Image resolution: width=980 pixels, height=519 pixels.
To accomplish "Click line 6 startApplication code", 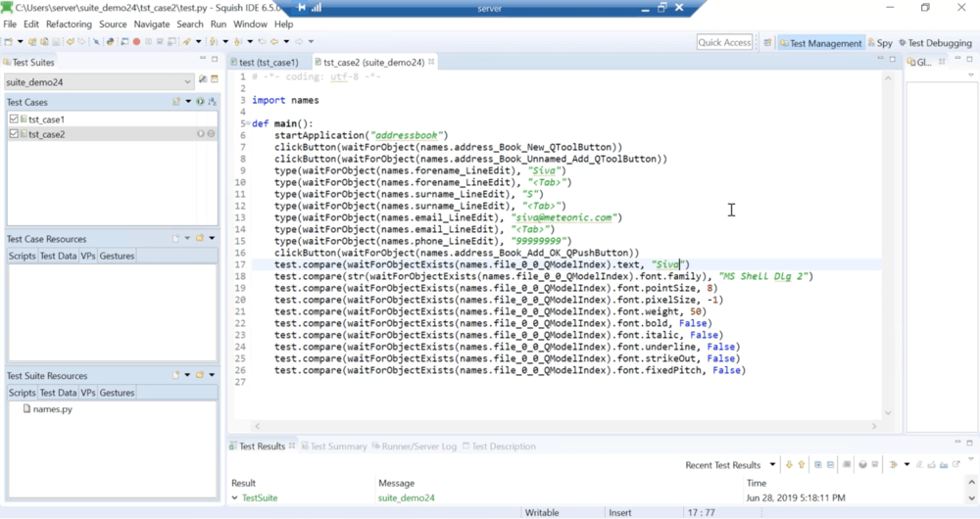I will [362, 135].
